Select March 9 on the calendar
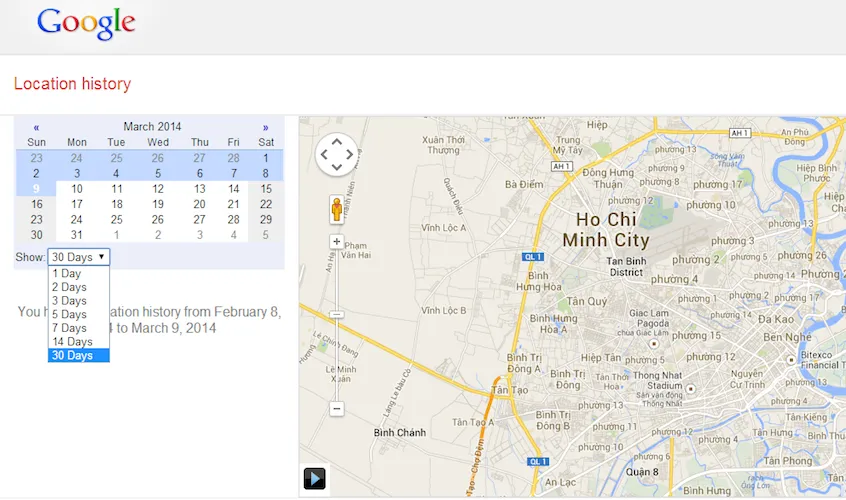Viewport: 846px width, 500px height. [x=36, y=188]
